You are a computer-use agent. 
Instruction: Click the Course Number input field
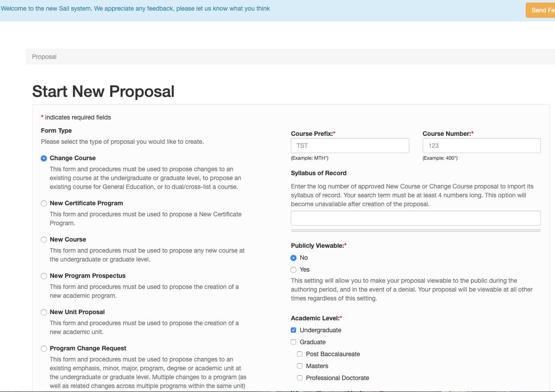481,146
